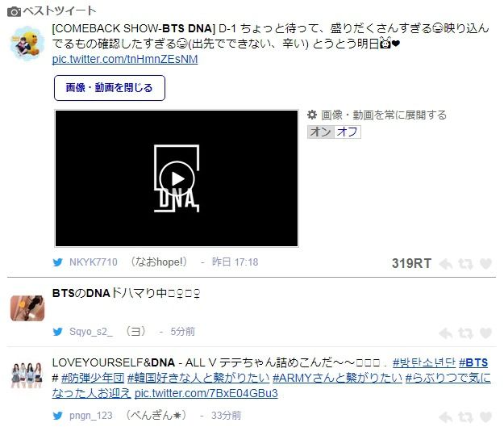Like the NKYK7710 tweet with heart
The image size is (504, 427).
[x=485, y=264]
